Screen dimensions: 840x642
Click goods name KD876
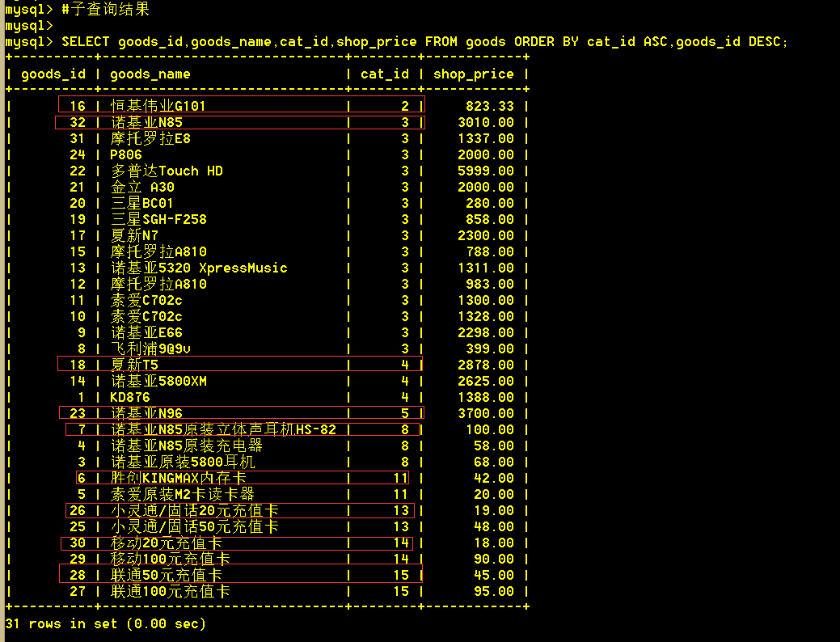click(130, 398)
